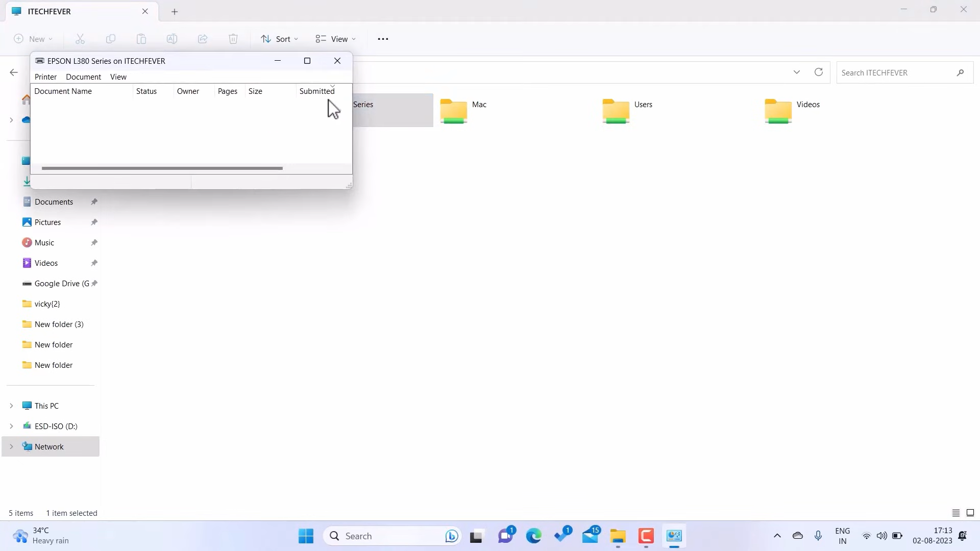Open Pictures in the sidebar
This screenshot has width=980, height=551.
point(48,222)
